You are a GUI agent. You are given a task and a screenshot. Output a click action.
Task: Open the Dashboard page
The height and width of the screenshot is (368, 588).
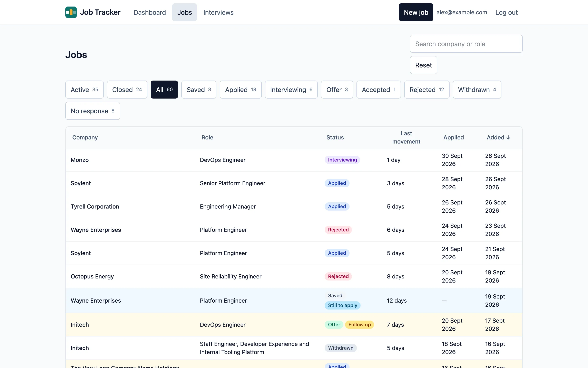tap(150, 12)
